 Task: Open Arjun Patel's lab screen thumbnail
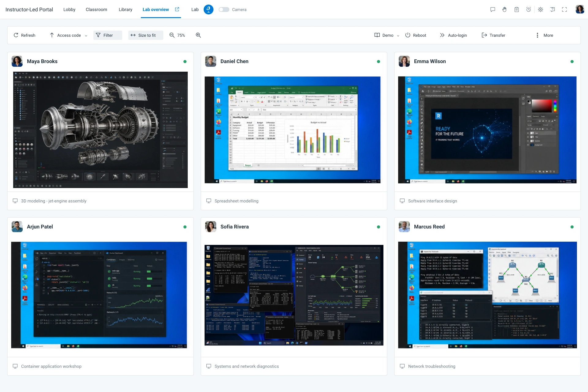(x=99, y=295)
